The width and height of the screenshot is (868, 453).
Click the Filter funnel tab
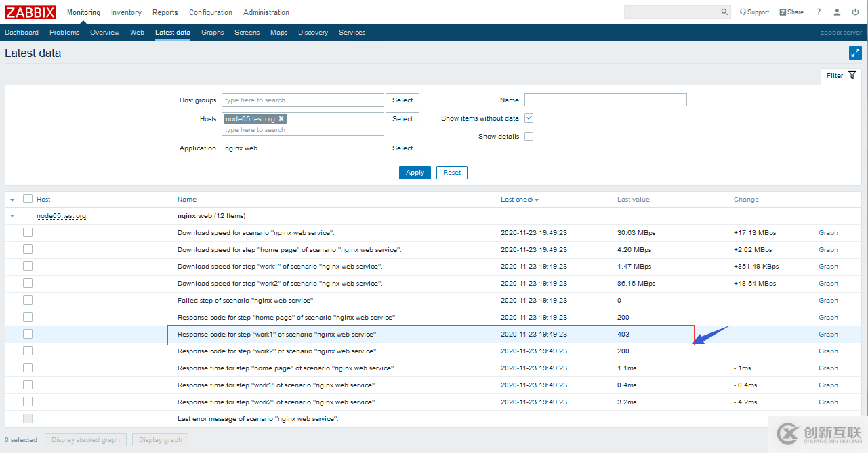(x=841, y=75)
